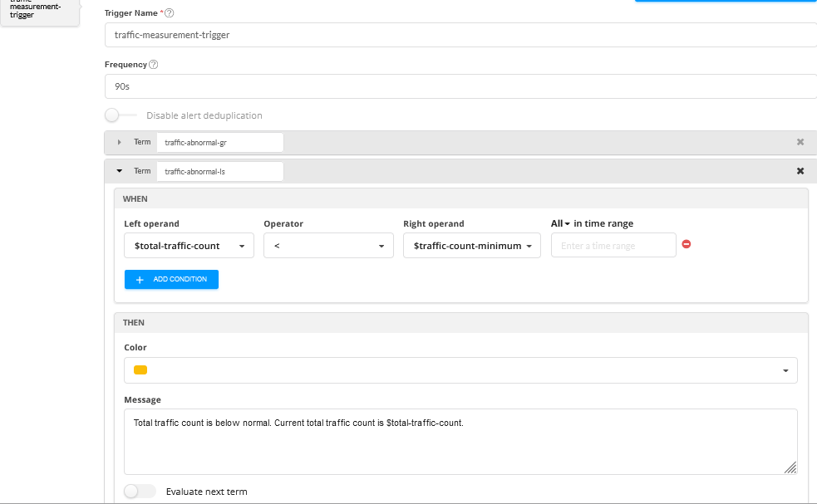Open the Right operand dropdown
Screen dimensions: 817x504
pos(471,246)
